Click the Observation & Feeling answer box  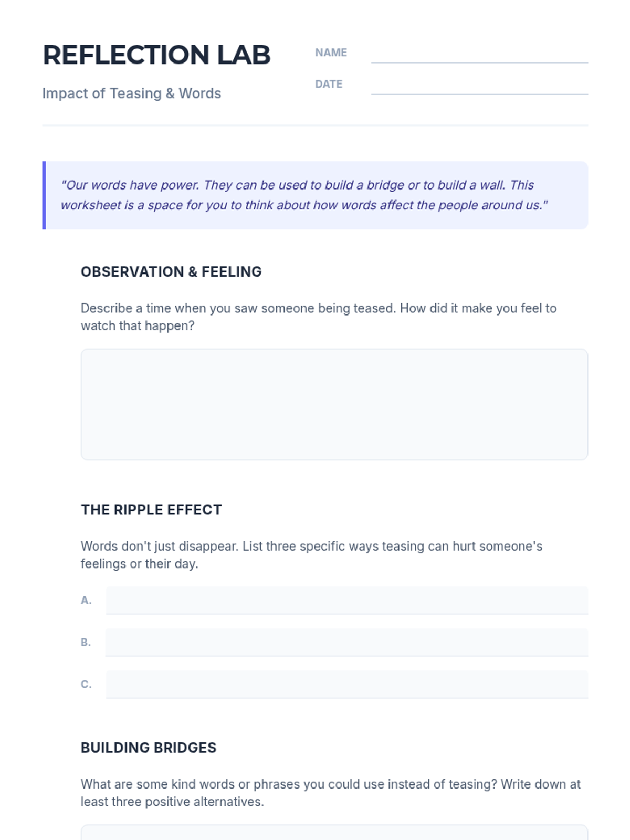(x=334, y=404)
